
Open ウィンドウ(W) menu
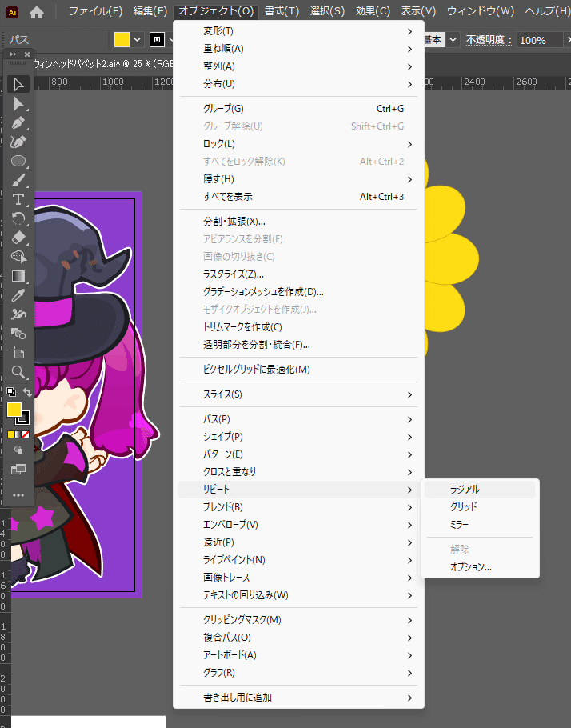(x=481, y=11)
